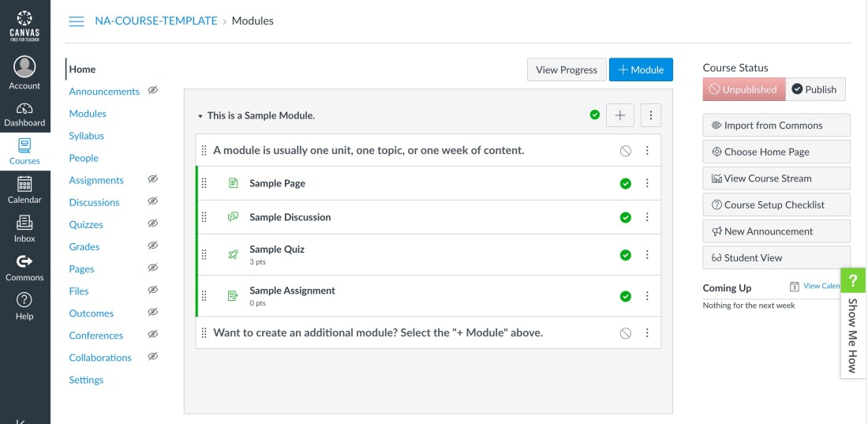
Task: Collapse the 'This is a Sample Module' triangle
Action: [200, 116]
